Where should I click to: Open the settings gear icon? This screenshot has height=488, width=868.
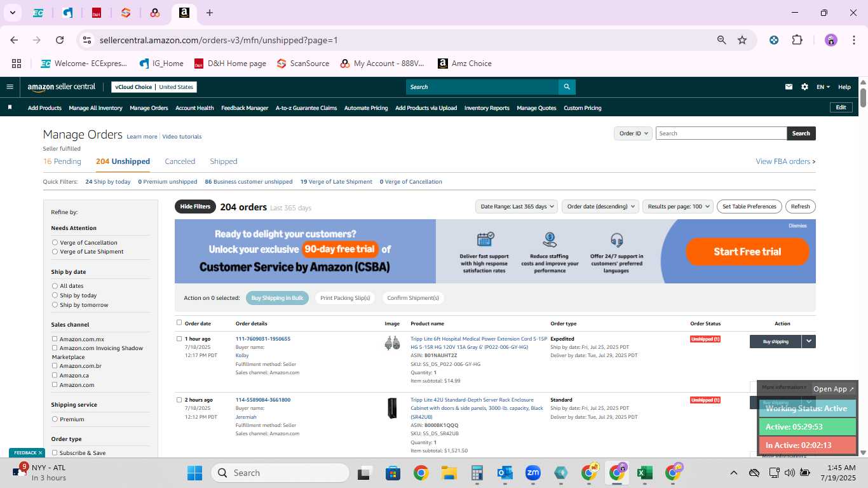coord(804,87)
